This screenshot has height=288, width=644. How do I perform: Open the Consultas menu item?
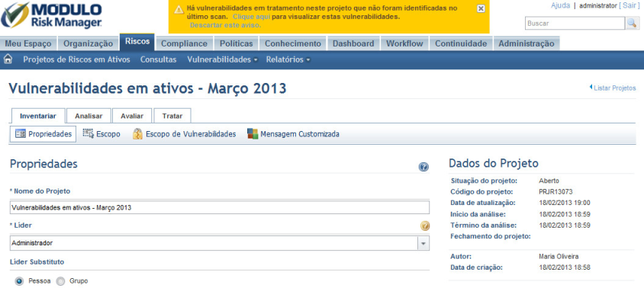(x=158, y=59)
